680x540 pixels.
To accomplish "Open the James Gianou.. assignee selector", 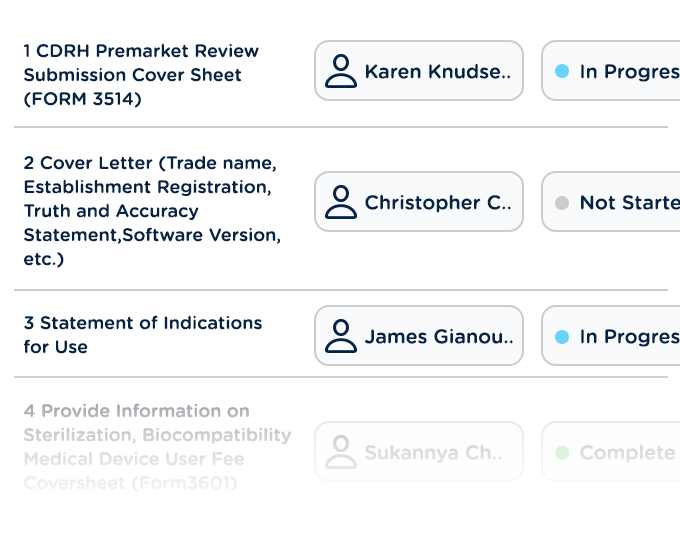I will 419,336.
